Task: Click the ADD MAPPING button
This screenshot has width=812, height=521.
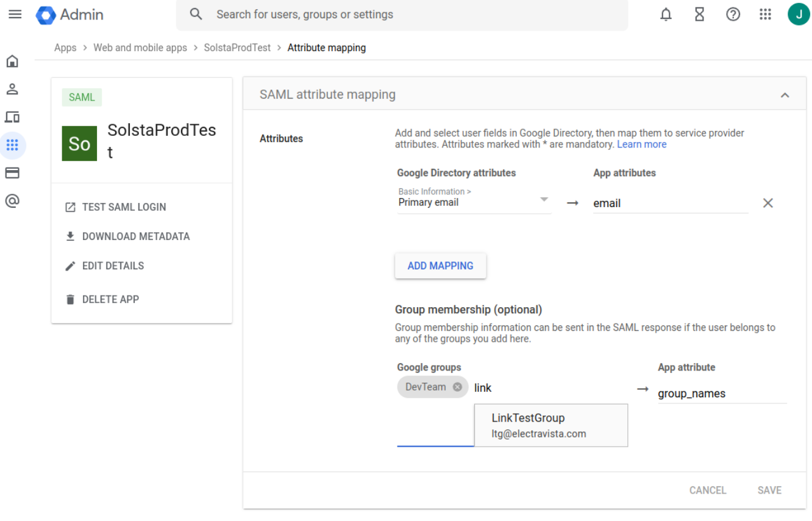Action: [x=440, y=266]
